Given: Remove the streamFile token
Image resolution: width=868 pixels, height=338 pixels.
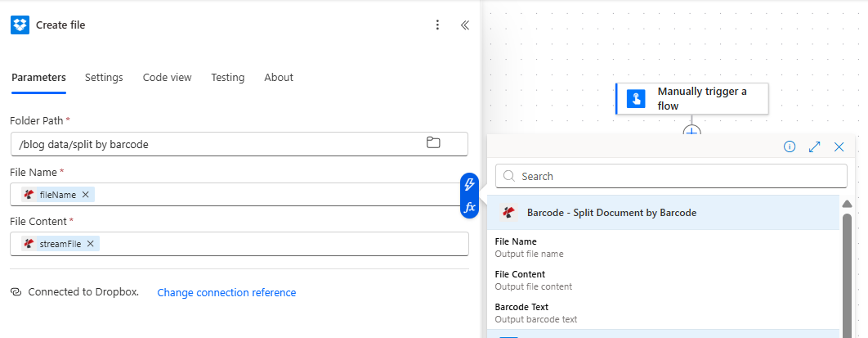Looking at the screenshot, I should [91, 244].
